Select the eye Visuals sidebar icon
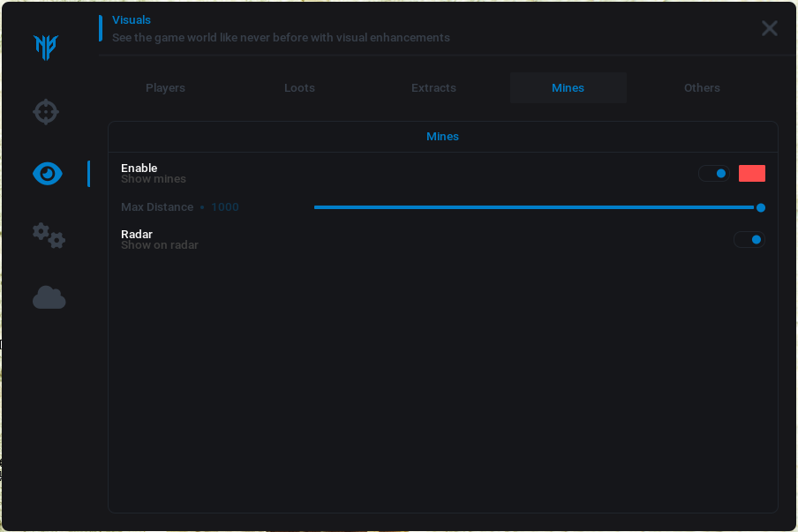Screen dimensions: 798x532 tap(48, 174)
